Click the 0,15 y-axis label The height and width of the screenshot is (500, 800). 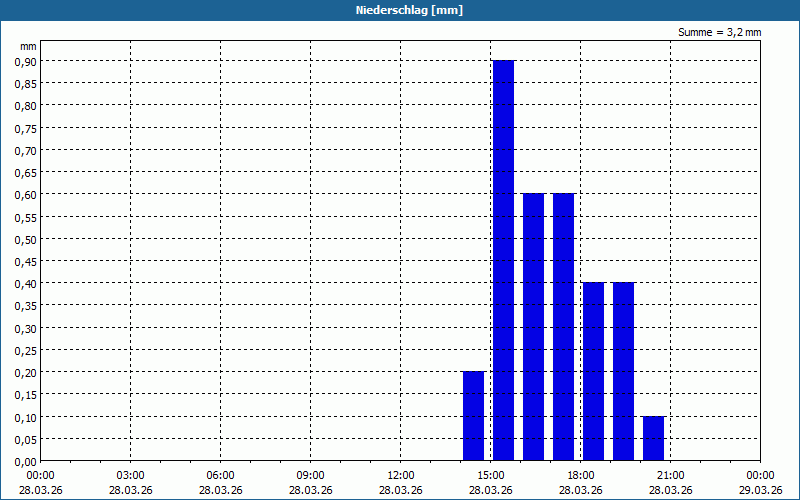pyautogui.click(x=26, y=395)
